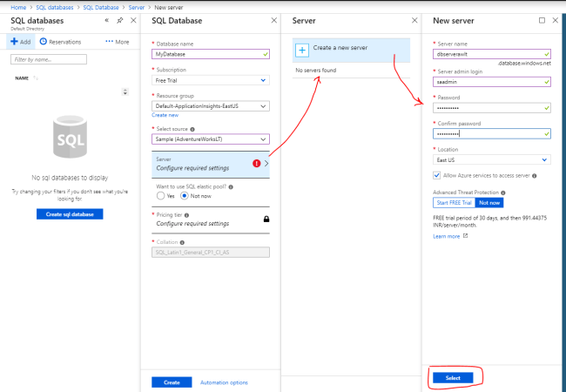
Task: Select Yes for SQL elastic pool
Action: [x=160, y=196]
